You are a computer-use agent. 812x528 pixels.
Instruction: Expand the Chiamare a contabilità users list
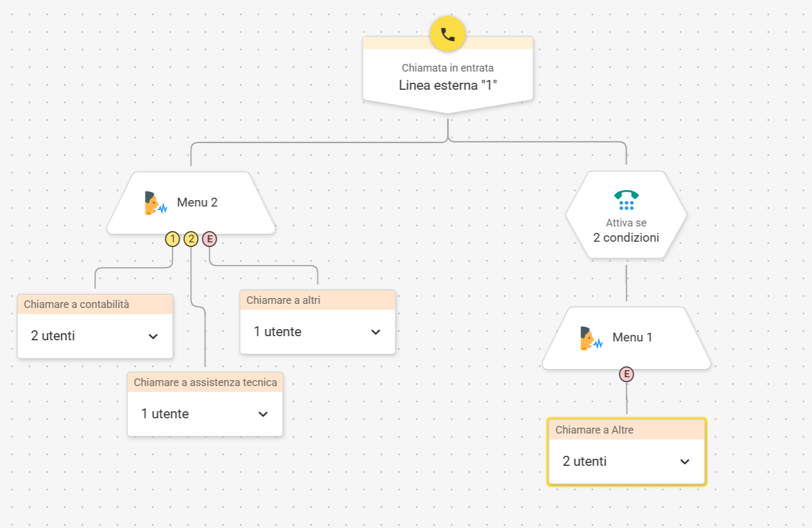click(153, 336)
